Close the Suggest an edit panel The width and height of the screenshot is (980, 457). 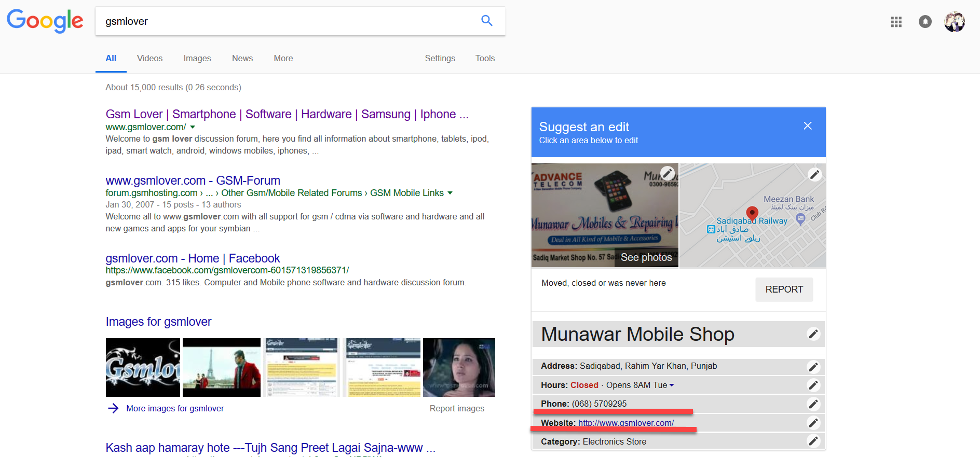pyautogui.click(x=808, y=126)
